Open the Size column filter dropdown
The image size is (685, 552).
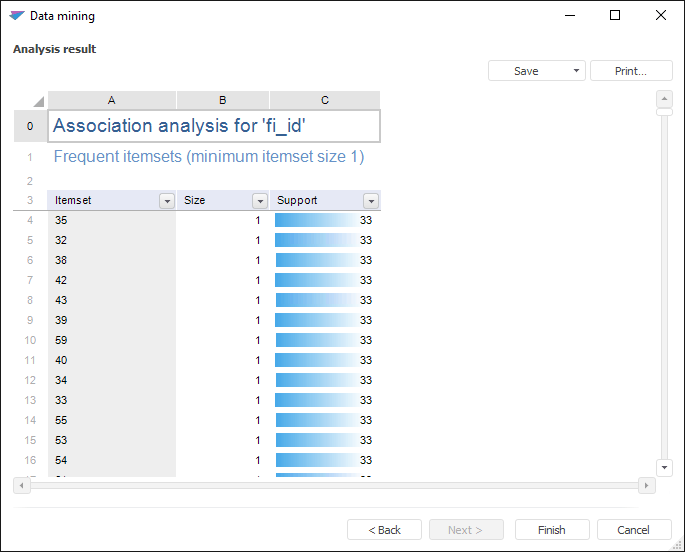pos(260,201)
